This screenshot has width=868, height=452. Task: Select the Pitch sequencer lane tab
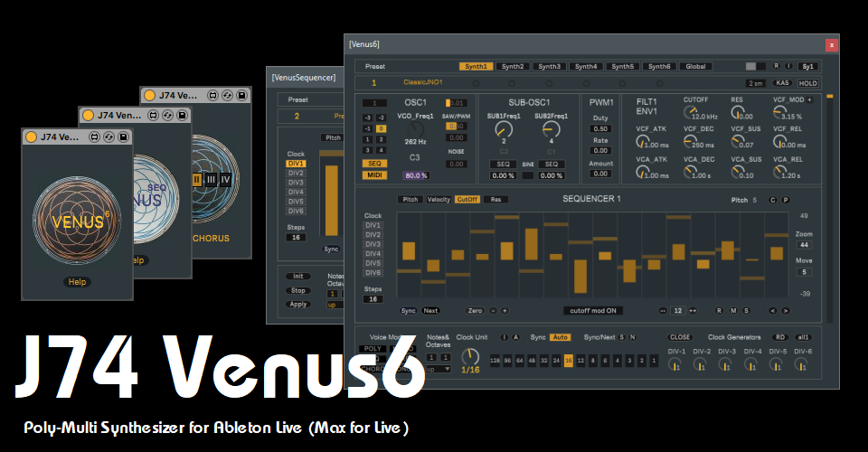(410, 200)
